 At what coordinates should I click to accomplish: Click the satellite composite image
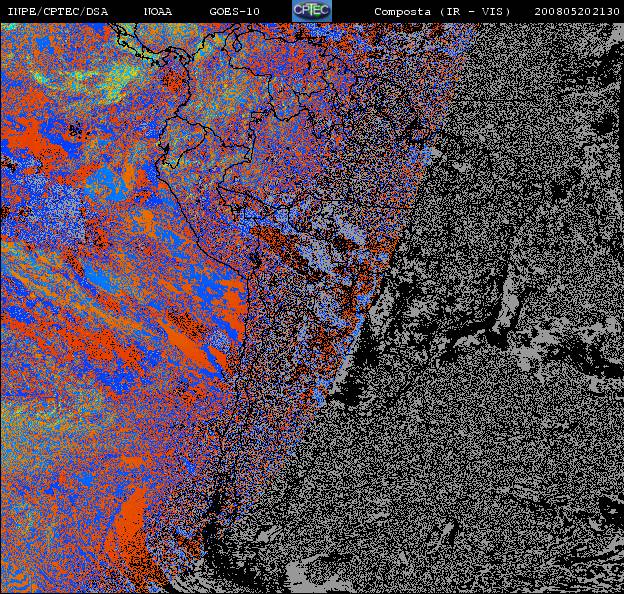(312, 308)
